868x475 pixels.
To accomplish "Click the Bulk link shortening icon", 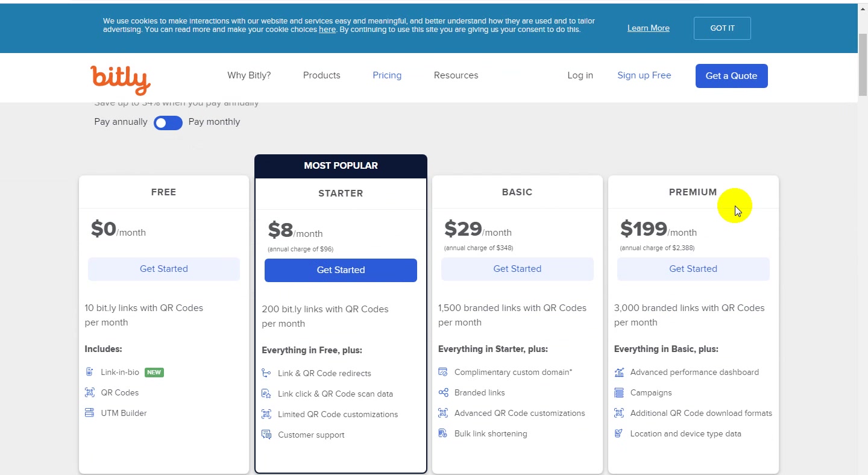I will (x=443, y=433).
